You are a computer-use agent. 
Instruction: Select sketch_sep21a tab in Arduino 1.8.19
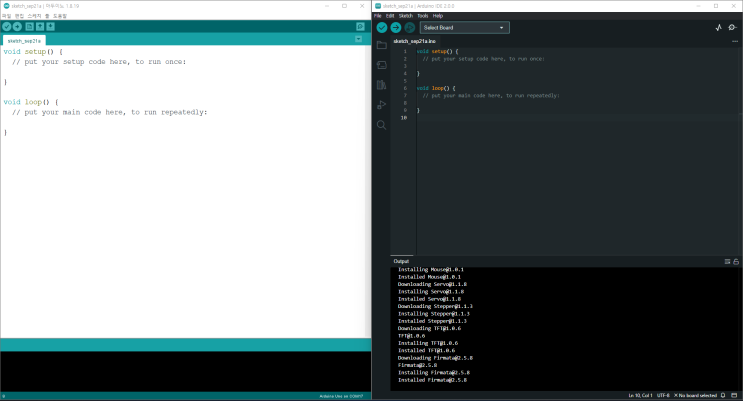pyautogui.click(x=24, y=41)
